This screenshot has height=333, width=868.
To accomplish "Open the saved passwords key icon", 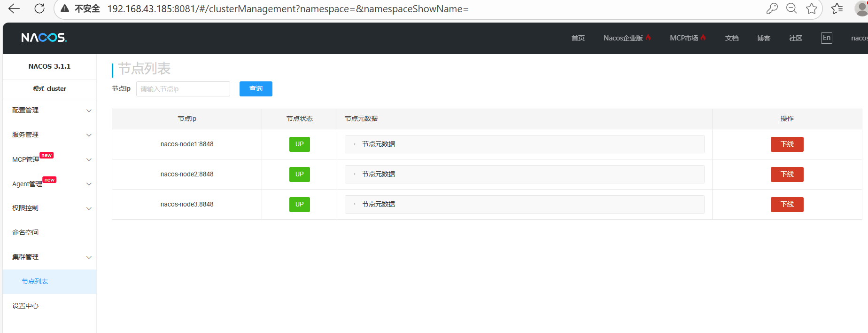I will point(772,8).
